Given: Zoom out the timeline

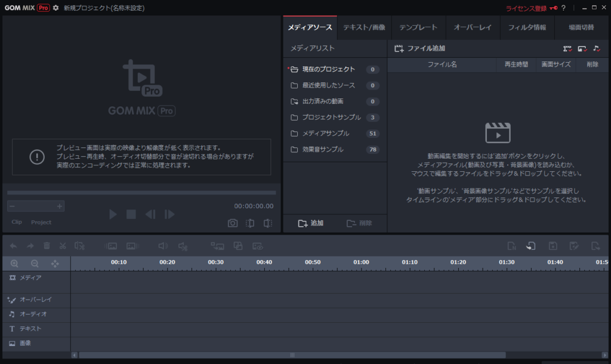Looking at the screenshot, I should click(35, 263).
